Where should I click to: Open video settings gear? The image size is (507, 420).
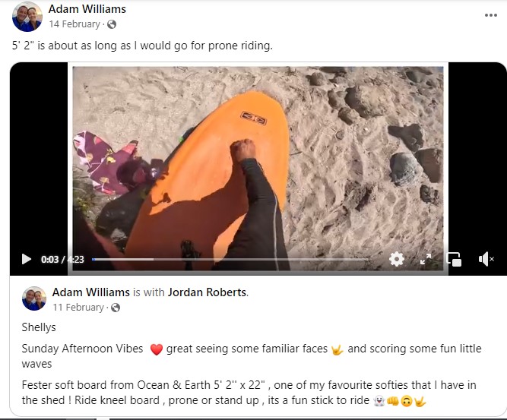click(397, 259)
